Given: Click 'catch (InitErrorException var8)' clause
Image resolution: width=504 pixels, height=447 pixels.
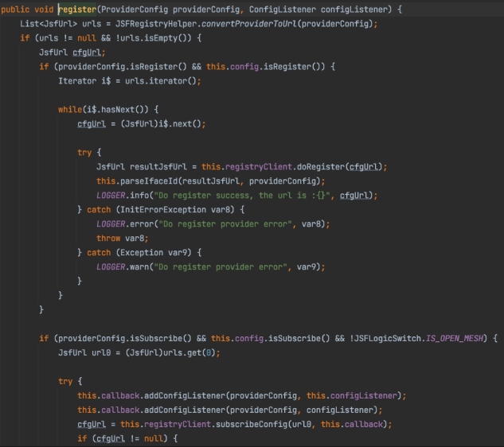Looking at the screenshot, I should (x=161, y=210).
